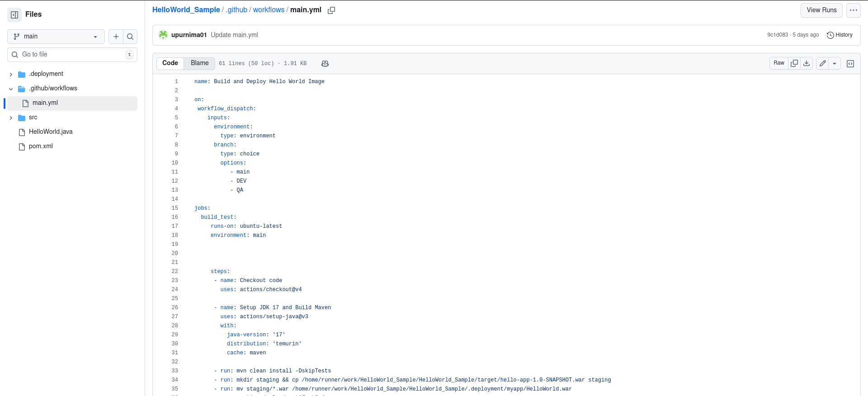Open the .github/workflows folder
This screenshot has width=868, height=396.
pos(53,89)
